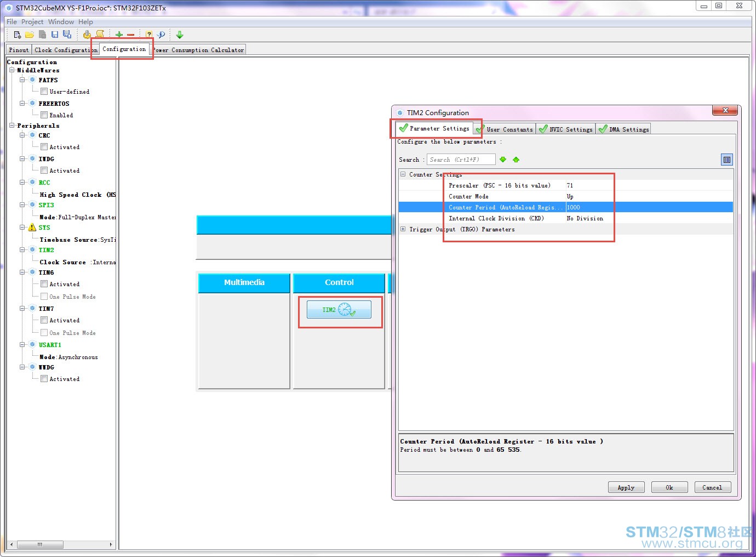Collapse the Peripherals tree node
This screenshot has width=756, height=557.
[x=12, y=126]
